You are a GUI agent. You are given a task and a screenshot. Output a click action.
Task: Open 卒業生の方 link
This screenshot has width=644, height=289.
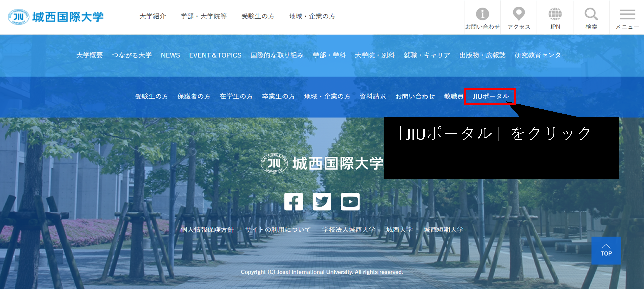pos(278,96)
